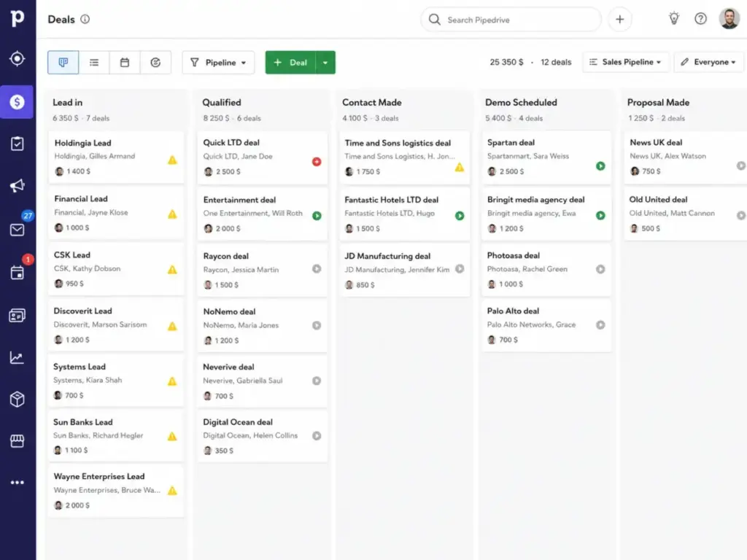Viewport: 747px width, 560px height.
Task: Click green activity icon on Fantastic Hotels deal
Action: [x=460, y=216]
